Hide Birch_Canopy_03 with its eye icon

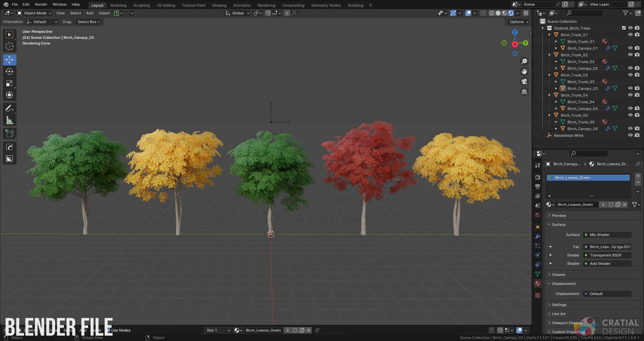(x=630, y=88)
